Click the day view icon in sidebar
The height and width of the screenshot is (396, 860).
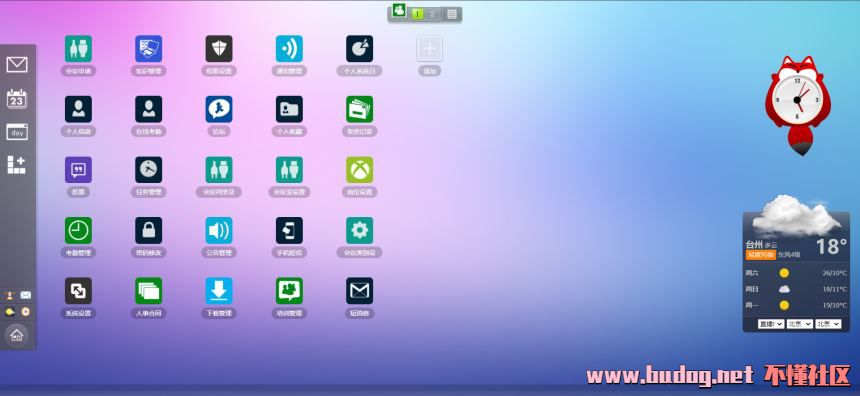(17, 132)
